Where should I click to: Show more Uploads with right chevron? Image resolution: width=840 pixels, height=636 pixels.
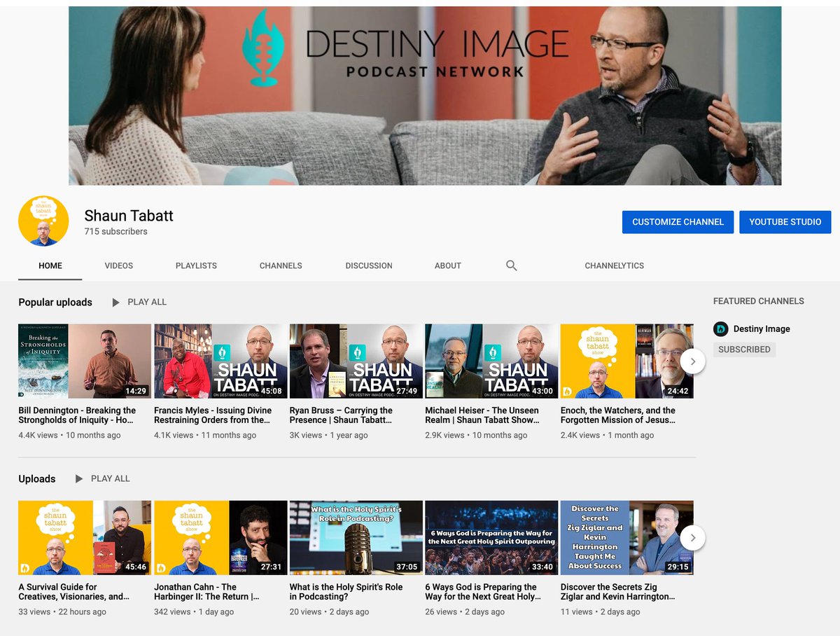point(692,538)
